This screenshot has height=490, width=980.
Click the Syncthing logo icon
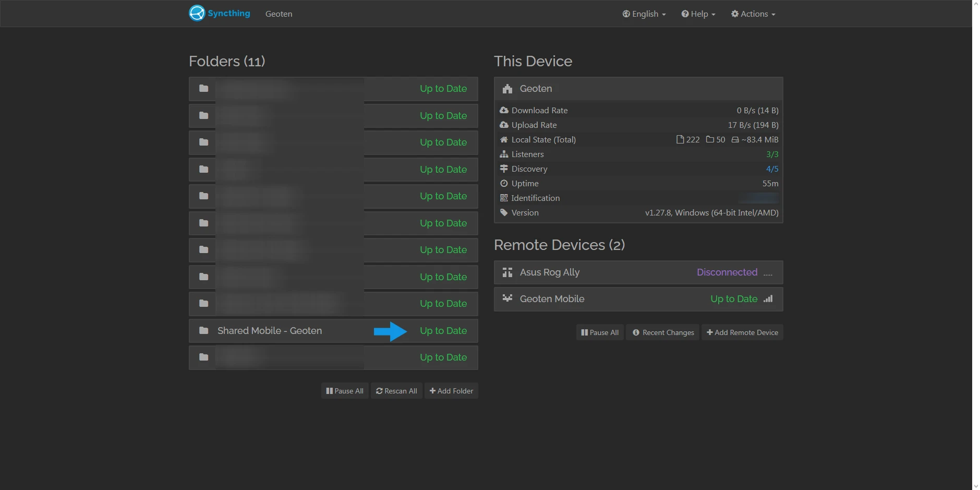[x=197, y=13]
